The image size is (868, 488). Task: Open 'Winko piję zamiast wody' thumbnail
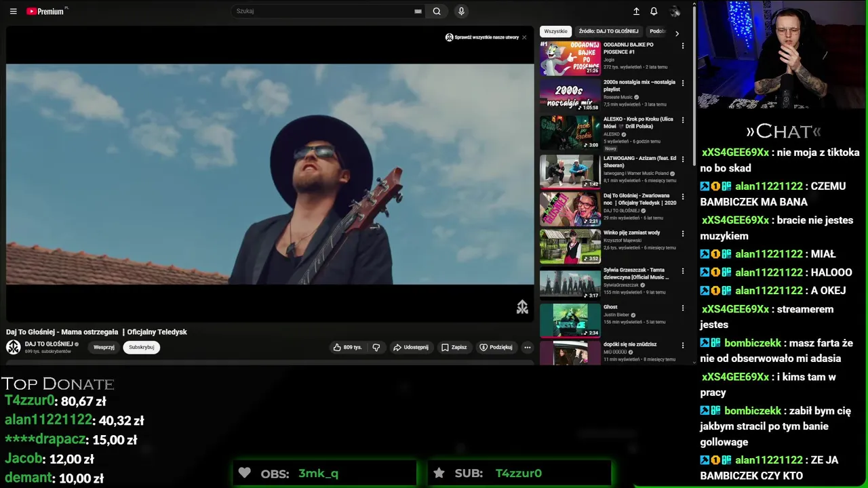(570, 246)
